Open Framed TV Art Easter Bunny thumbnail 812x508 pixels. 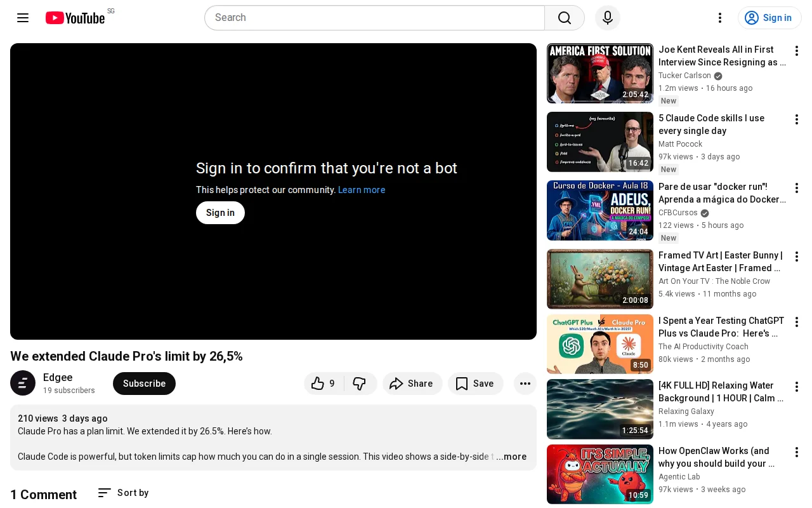click(600, 279)
